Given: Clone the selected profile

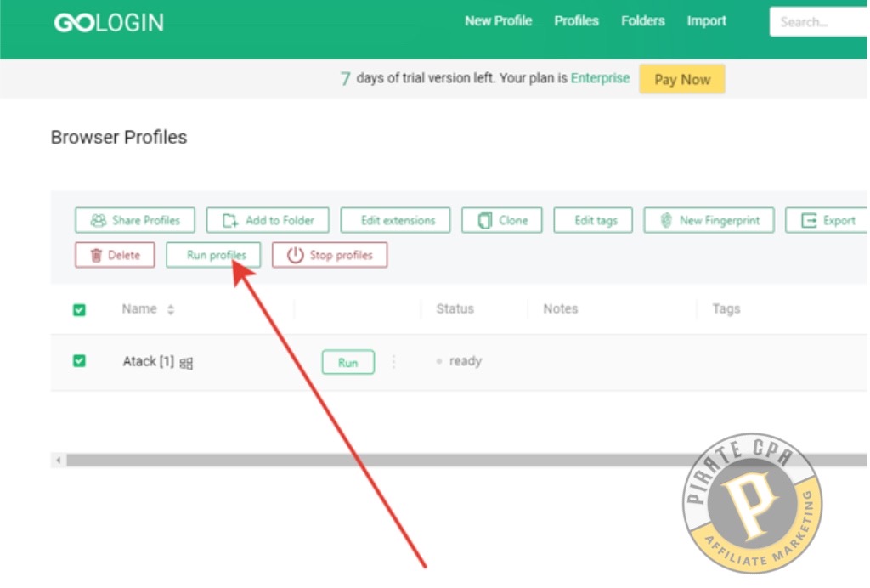Looking at the screenshot, I should click(x=502, y=220).
